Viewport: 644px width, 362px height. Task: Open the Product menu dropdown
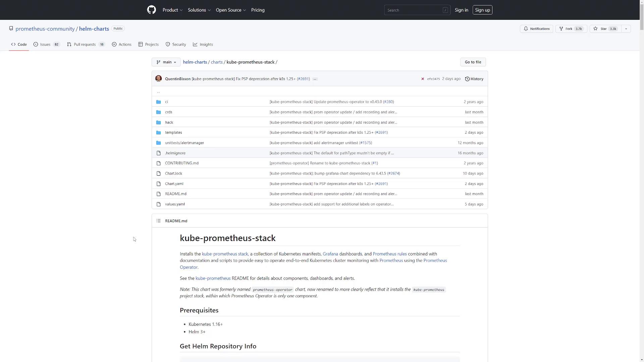[x=172, y=10]
